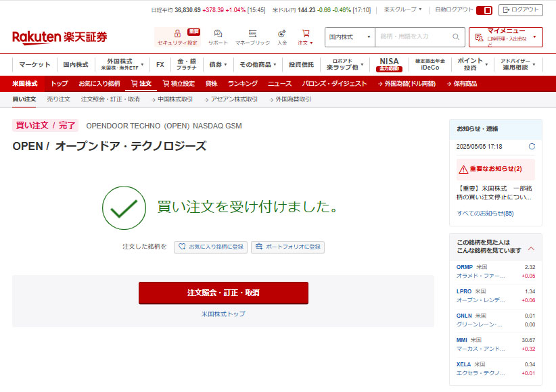Open the マネーブリッジ icon
This screenshot has width=556, height=392.
coord(252,34)
